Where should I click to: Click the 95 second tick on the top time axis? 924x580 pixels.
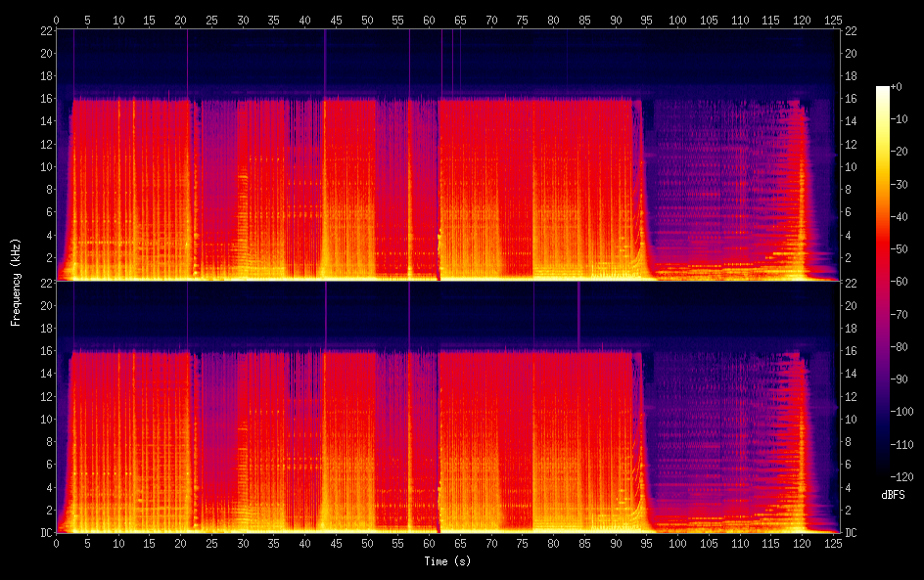point(646,19)
